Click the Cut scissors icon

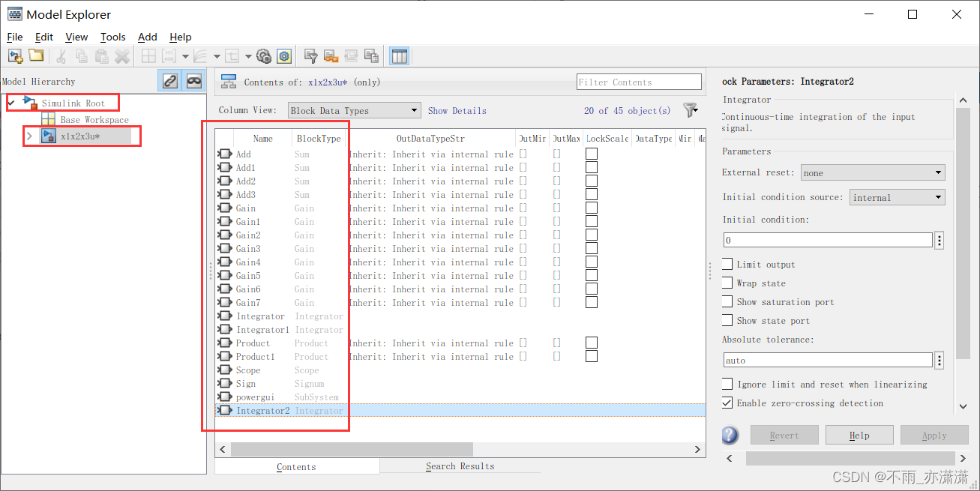pos(61,56)
